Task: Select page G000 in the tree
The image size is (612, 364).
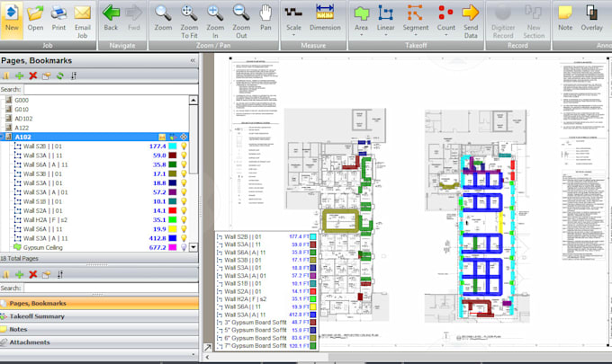Action: point(22,100)
